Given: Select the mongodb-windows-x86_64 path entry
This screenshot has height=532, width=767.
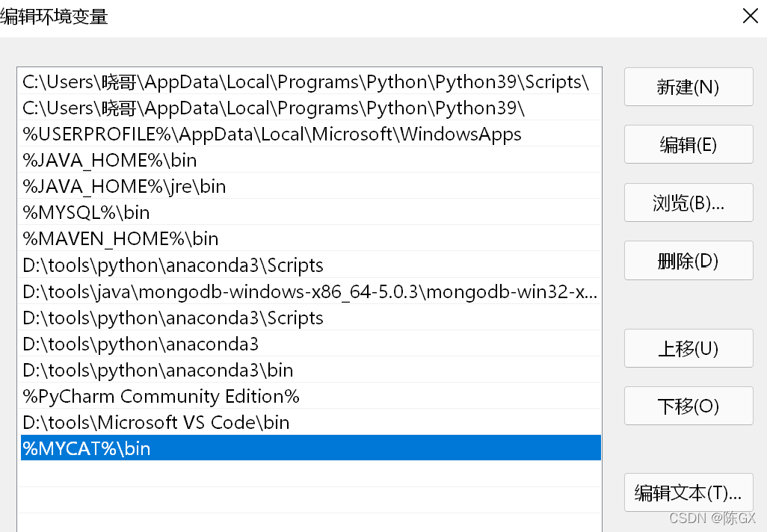Looking at the screenshot, I should 311,291.
